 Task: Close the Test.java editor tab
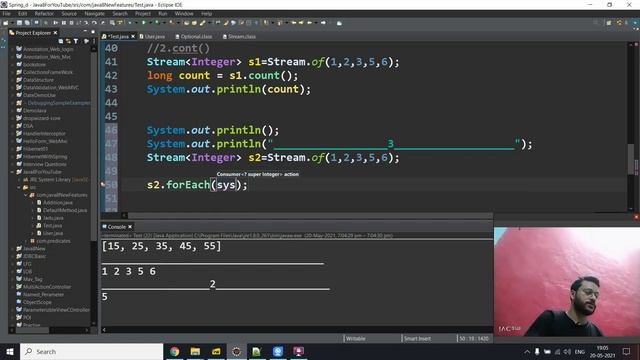click(133, 36)
